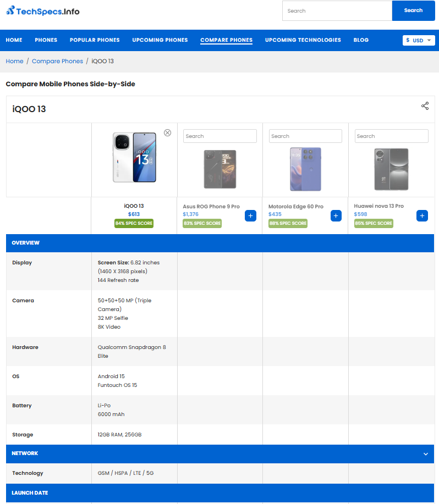439x504 pixels.
Task: Open the Blog menu item
Action: coord(361,40)
